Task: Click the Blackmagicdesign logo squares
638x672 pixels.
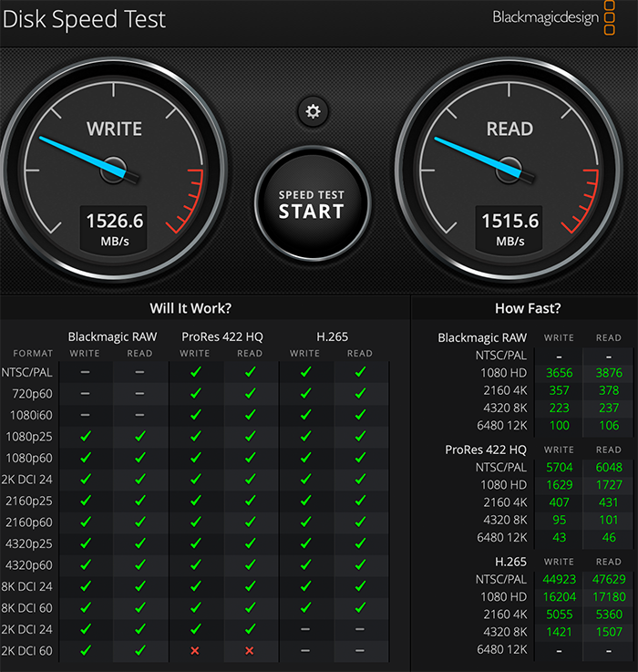Action: 610,17
